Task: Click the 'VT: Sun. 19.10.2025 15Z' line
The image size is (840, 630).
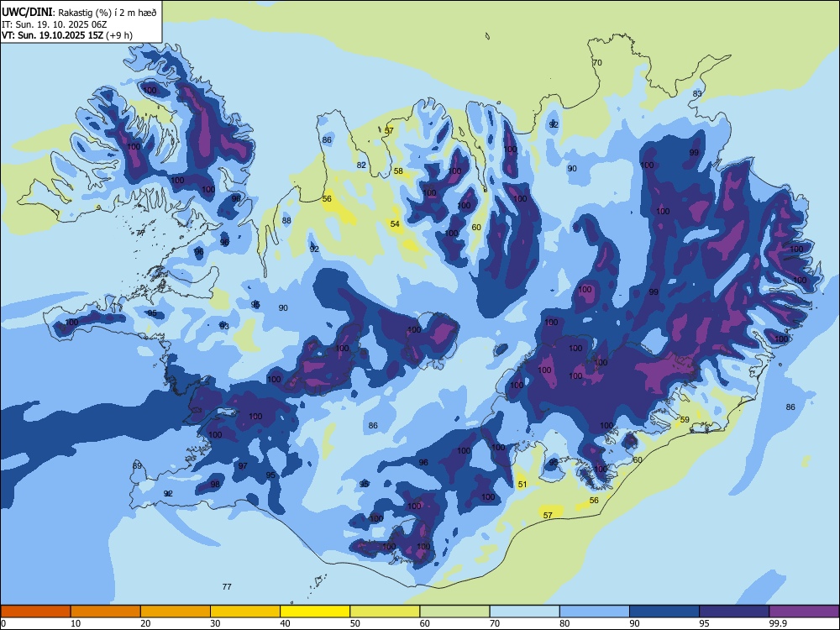Action: (x=53, y=35)
